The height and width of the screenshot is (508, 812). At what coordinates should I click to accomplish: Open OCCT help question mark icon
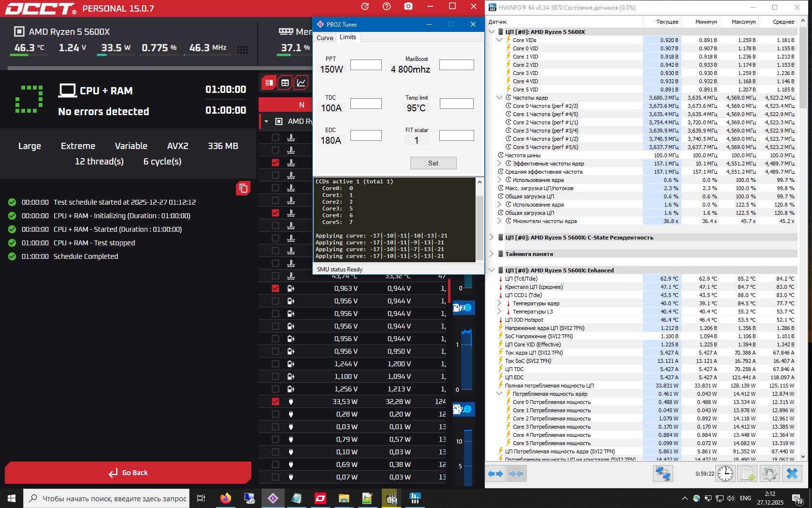point(387,6)
